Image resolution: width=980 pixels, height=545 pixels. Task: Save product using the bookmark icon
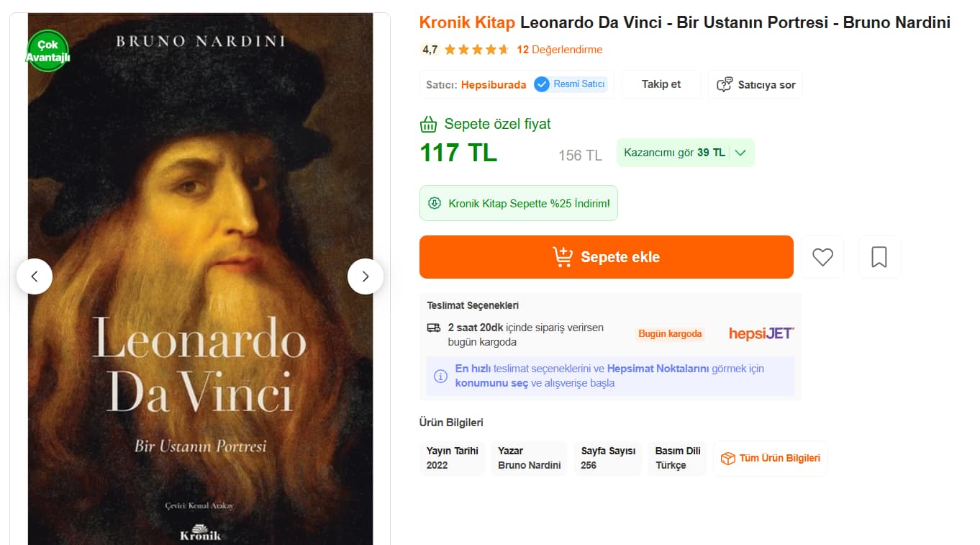click(x=879, y=257)
